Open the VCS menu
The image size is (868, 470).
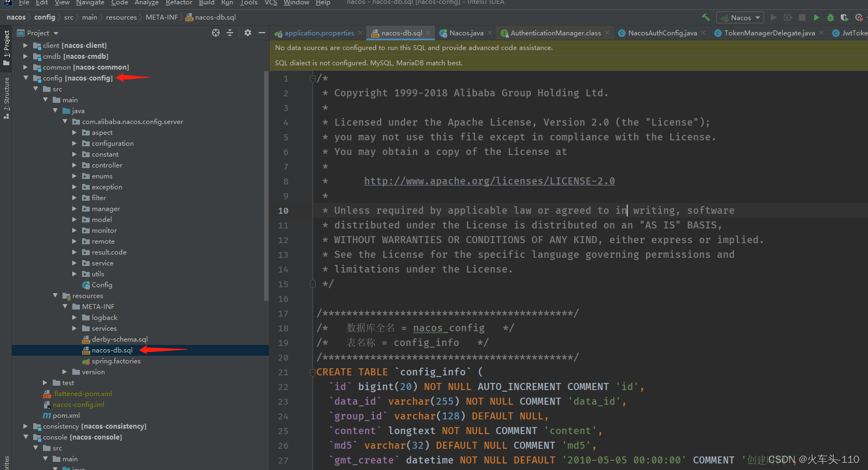point(271,3)
